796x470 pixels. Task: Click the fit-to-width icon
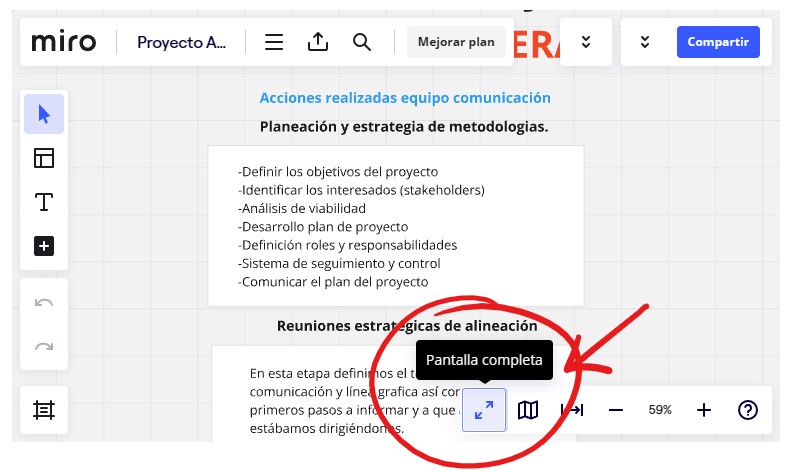[572, 410]
